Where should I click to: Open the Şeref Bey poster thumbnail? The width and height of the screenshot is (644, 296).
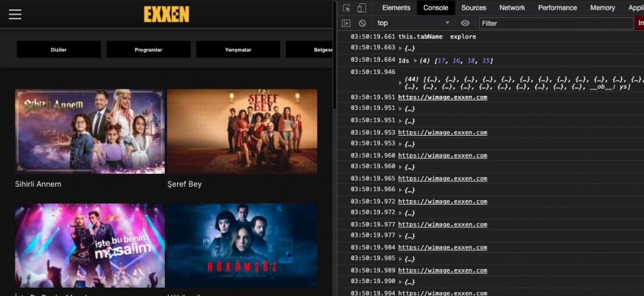click(x=242, y=131)
